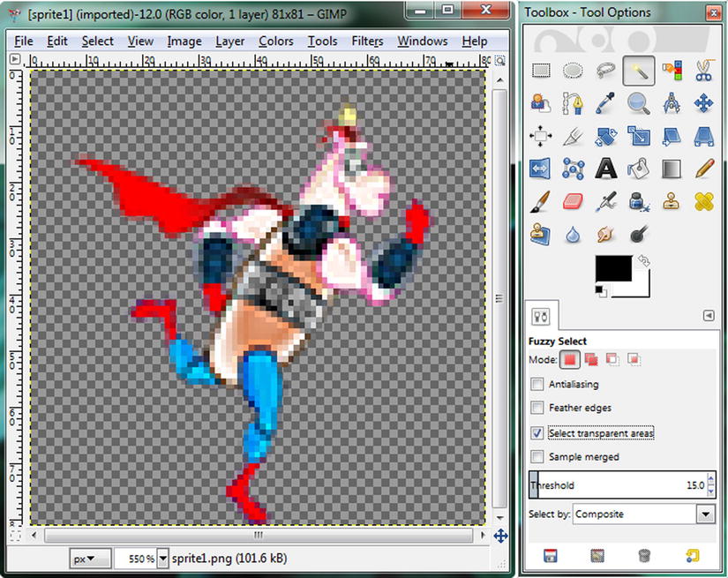Screen dimensions: 728x578
Task: Select the Clone stamp tool
Action: [x=672, y=201]
